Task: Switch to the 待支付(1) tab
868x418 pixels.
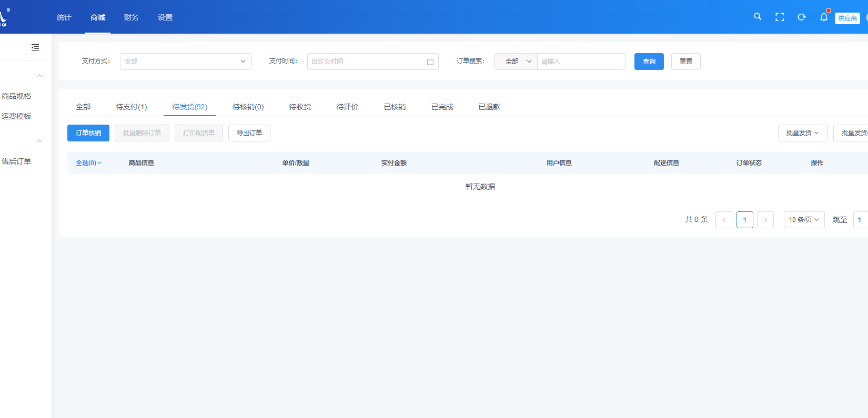Action: (132, 107)
